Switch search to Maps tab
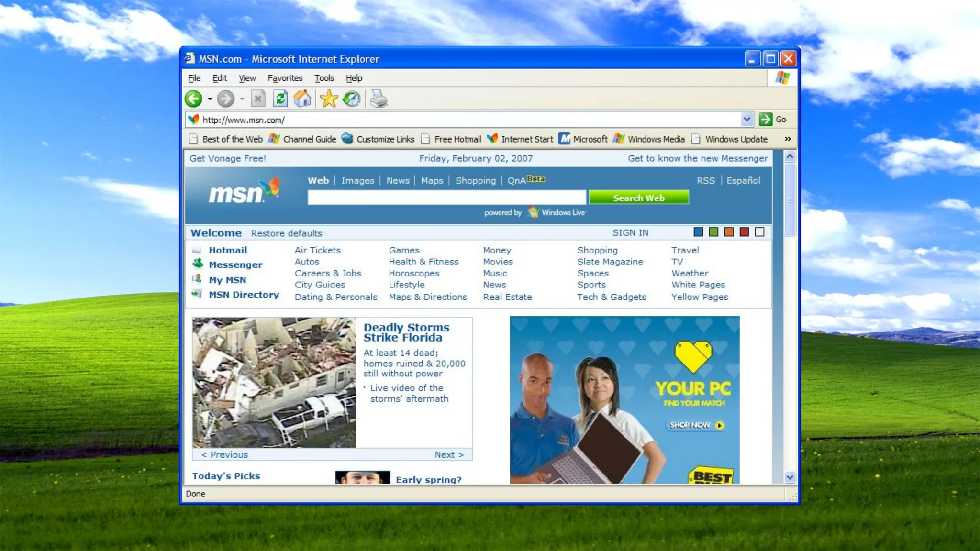This screenshot has height=551, width=980. (432, 181)
